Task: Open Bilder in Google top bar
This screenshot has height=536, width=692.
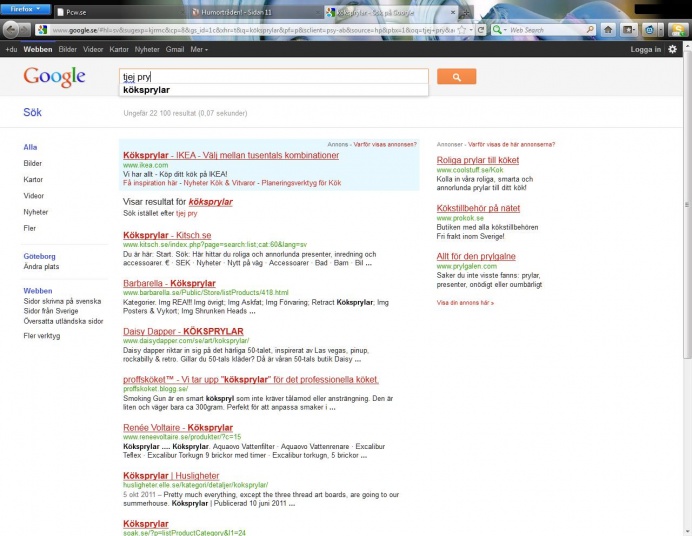Action: [x=68, y=49]
